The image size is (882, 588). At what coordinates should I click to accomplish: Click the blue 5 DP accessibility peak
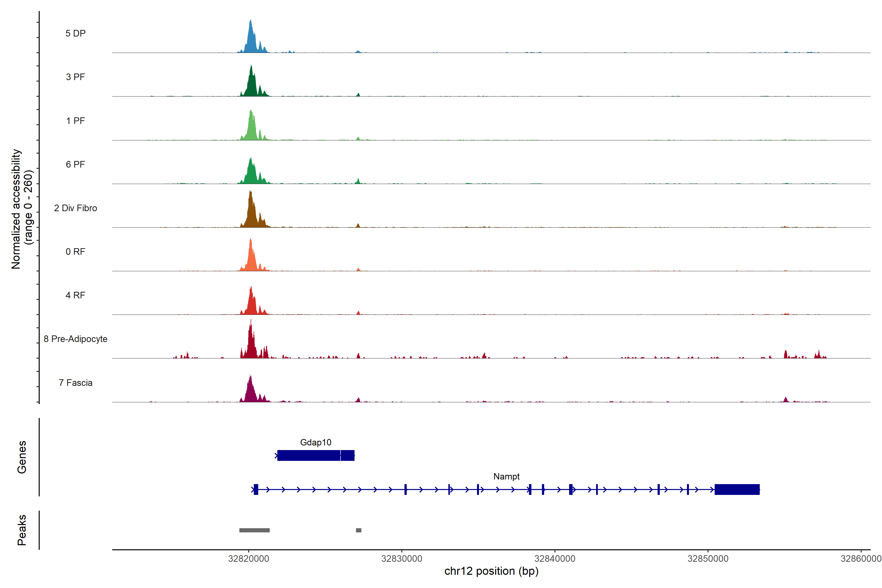[251, 41]
